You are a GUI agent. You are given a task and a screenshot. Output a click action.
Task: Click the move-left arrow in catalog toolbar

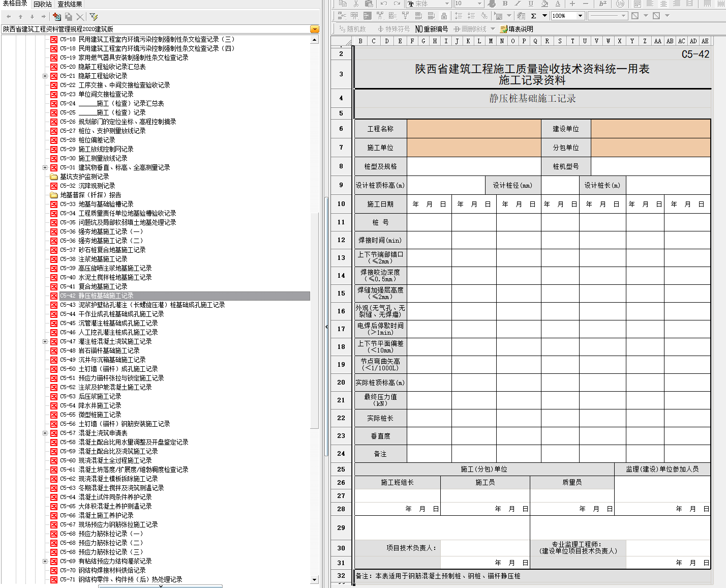tap(9, 17)
